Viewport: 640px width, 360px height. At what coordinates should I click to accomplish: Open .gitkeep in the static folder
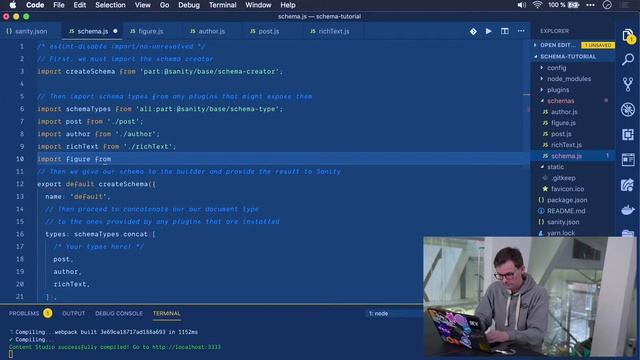(563, 178)
